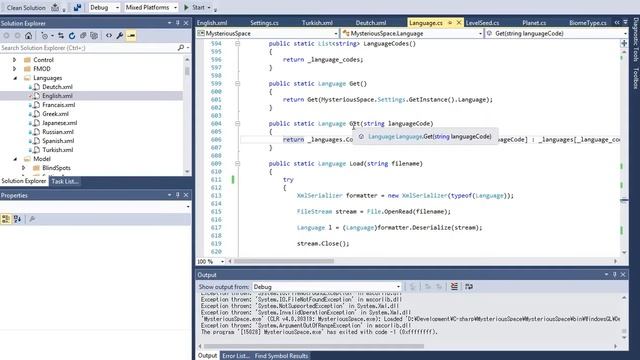This screenshot has width=640, height=360.
Task: Open the Error List tab
Action: 236,356
